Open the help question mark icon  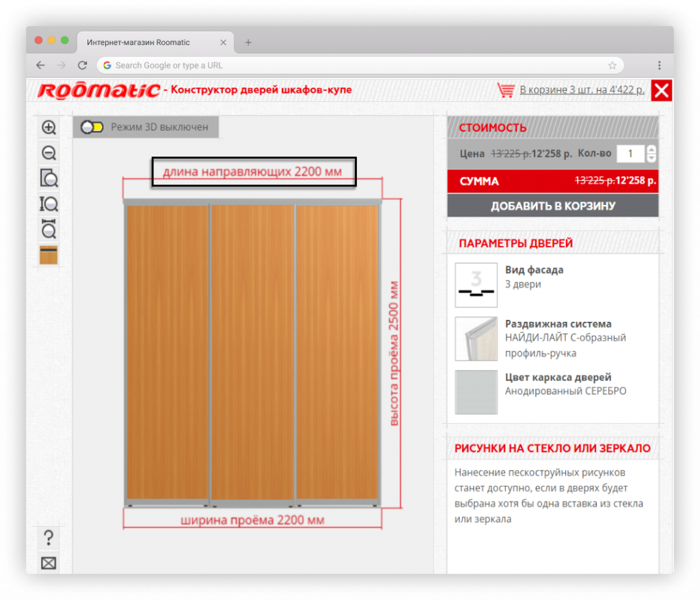[49, 538]
